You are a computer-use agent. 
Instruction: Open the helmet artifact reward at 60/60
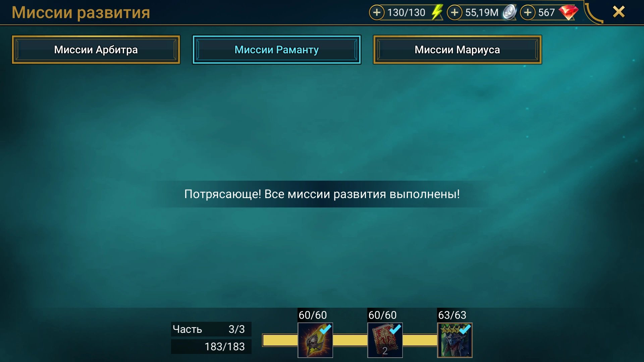coord(315,340)
